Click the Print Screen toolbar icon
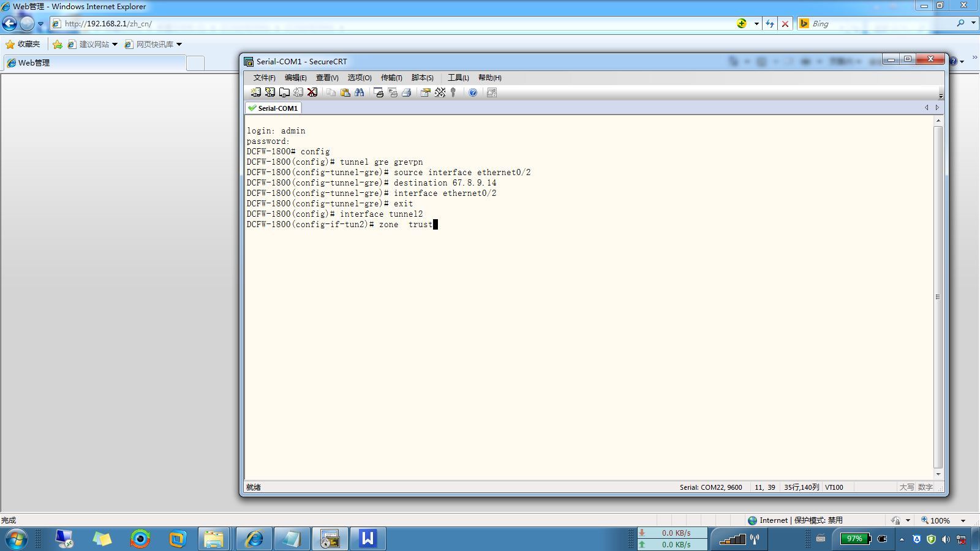This screenshot has height=551, width=980. pyautogui.click(x=378, y=92)
